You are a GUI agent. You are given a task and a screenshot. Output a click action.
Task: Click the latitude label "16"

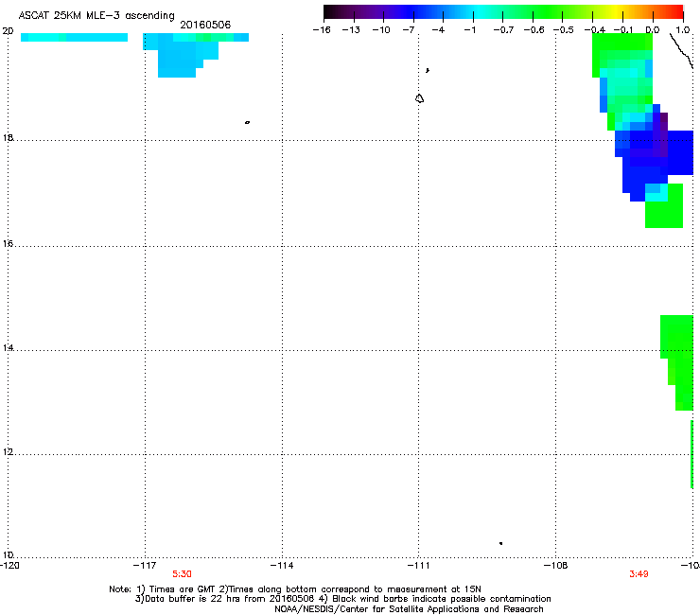[8, 244]
